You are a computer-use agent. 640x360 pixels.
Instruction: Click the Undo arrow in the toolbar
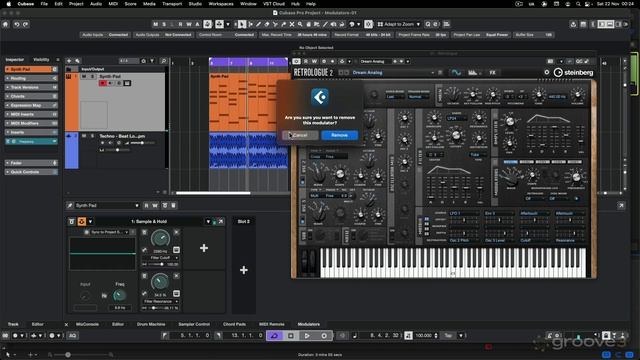point(17,24)
